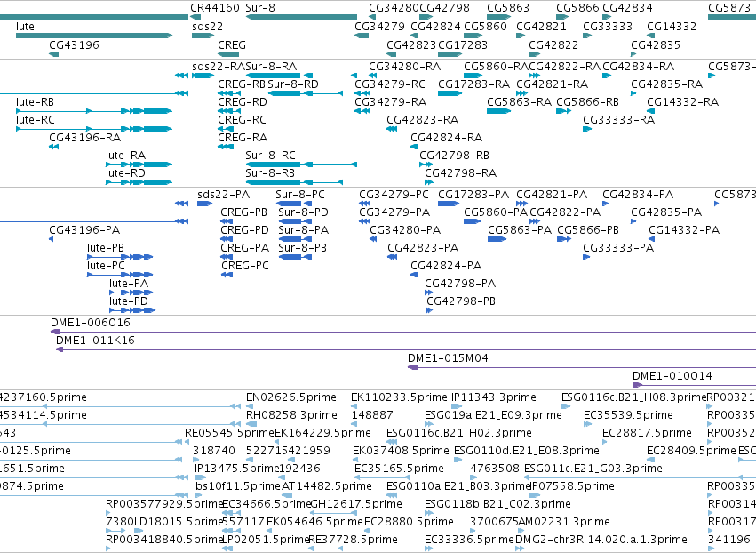Viewport: 756px width, 553px height.
Task: Click EST RE05545.5prime
Action: [x=229, y=433]
